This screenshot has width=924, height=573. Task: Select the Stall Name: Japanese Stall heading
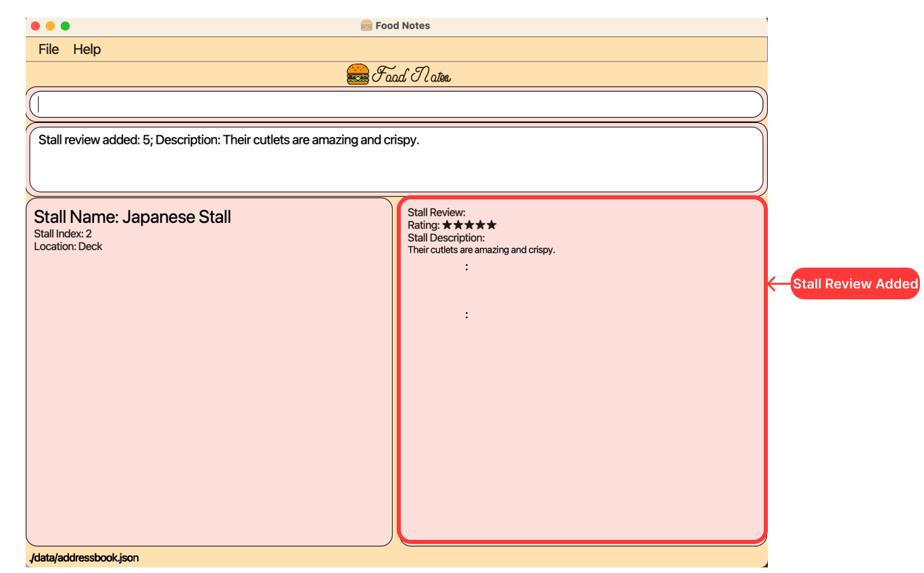(x=132, y=217)
